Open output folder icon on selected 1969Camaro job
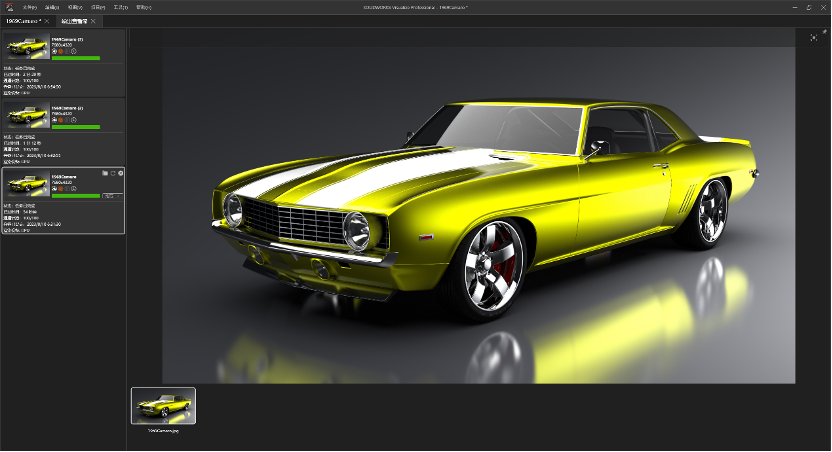832x452 pixels. pyautogui.click(x=105, y=173)
